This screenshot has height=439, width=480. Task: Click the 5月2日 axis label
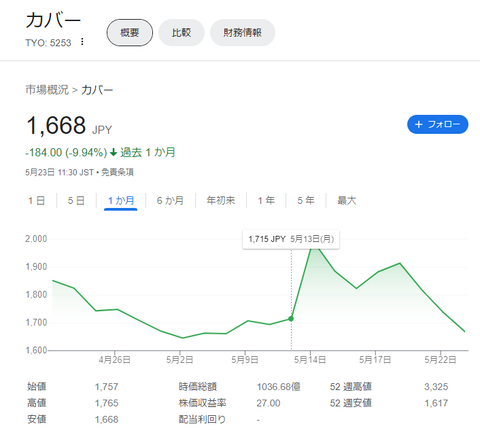coord(180,360)
